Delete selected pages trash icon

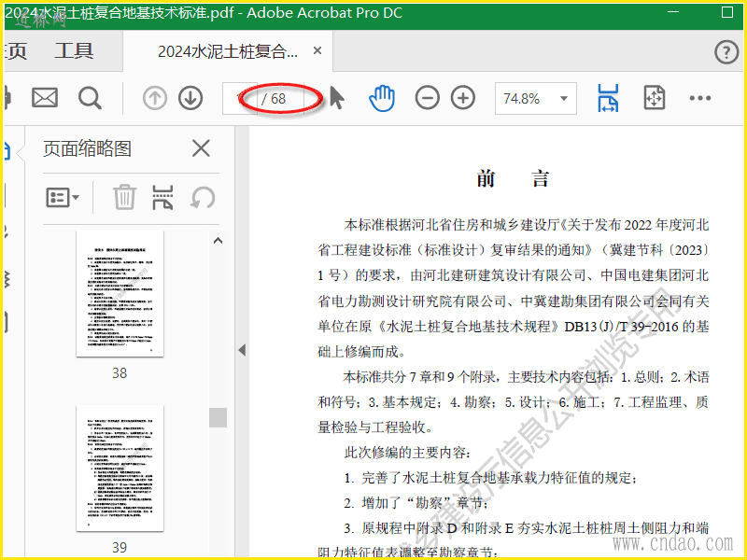tap(124, 197)
